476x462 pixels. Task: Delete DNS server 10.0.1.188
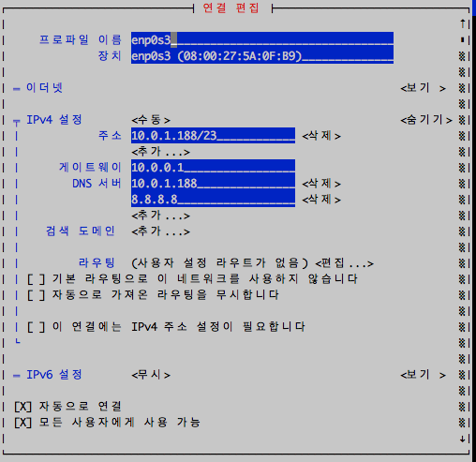click(x=321, y=184)
